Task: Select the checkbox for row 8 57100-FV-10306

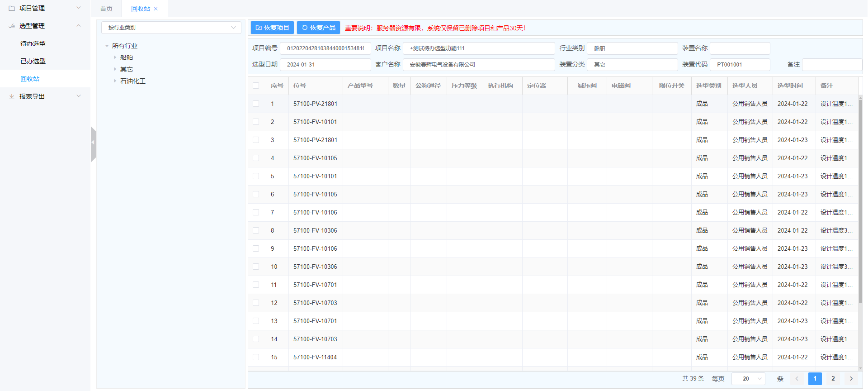Action: point(256,230)
